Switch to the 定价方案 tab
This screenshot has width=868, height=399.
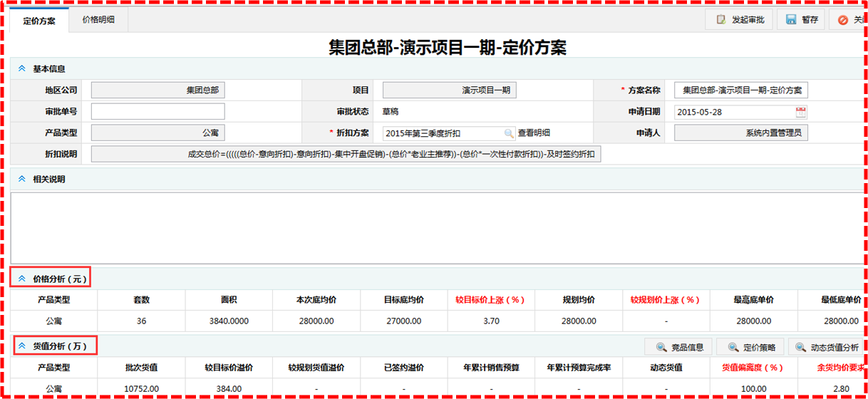tap(39, 21)
